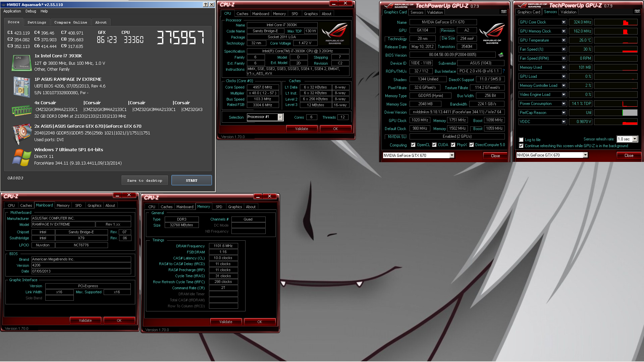Open the Validation tab in GPU-Z Sensors window

pos(569,12)
